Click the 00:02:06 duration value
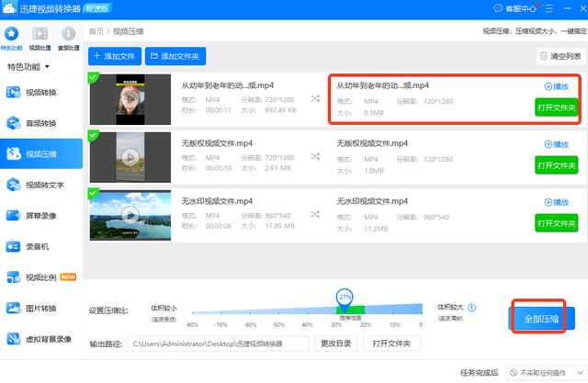Image resolution: width=588 pixels, height=383 pixels. point(219,226)
